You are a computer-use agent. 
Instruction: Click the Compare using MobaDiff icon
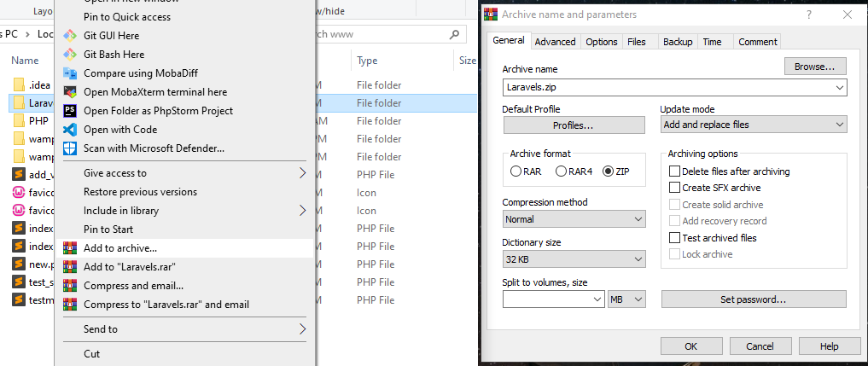[x=70, y=73]
